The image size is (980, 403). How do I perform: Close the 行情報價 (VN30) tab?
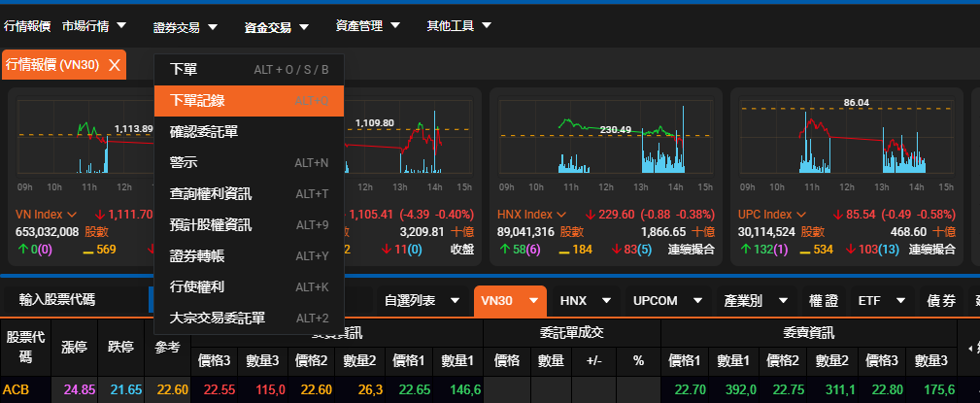[x=114, y=65]
